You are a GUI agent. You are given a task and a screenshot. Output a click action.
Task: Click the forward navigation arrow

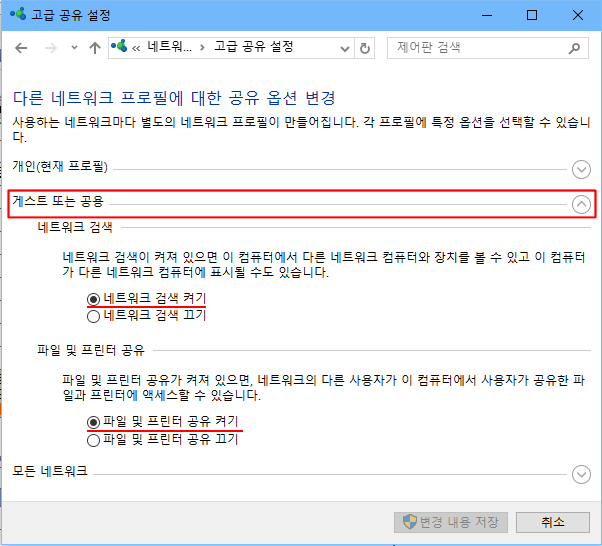(51, 48)
